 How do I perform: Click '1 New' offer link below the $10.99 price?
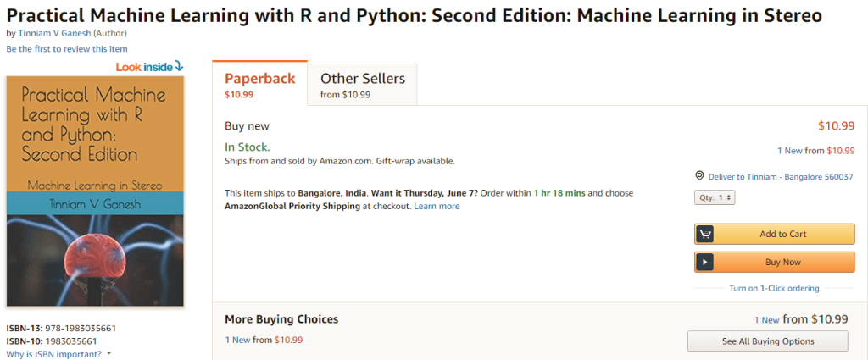790,151
